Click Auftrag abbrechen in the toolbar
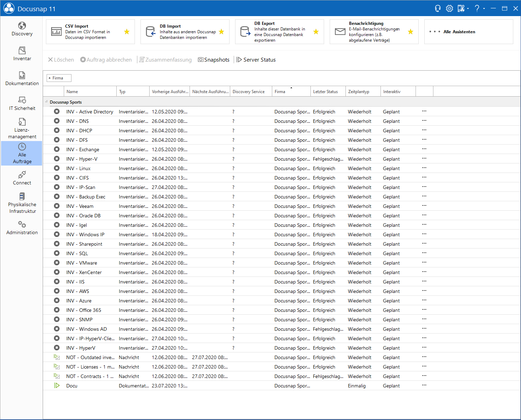Viewport: 521px width, 420px height. pyautogui.click(x=106, y=60)
